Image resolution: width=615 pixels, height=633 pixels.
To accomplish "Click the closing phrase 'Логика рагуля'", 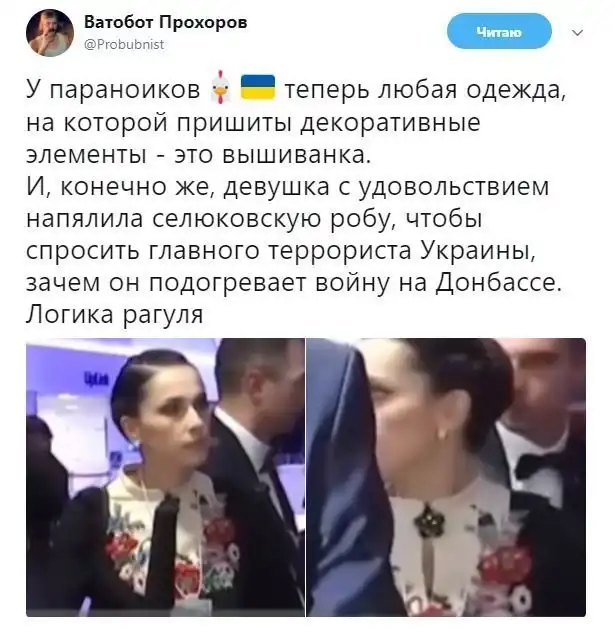I will (x=114, y=314).
